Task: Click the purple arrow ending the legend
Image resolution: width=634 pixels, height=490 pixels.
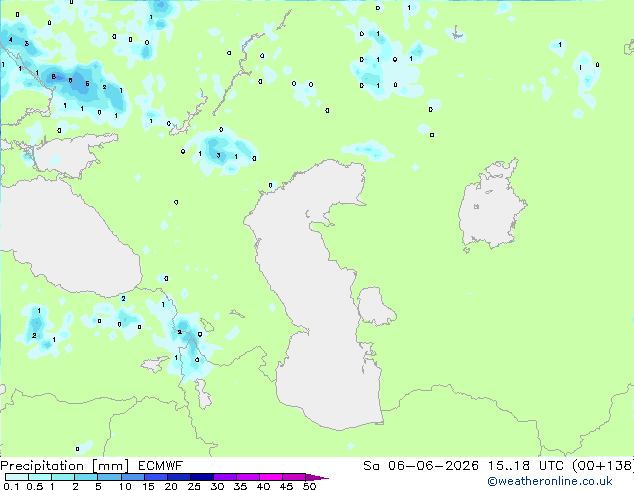Action: [317, 477]
